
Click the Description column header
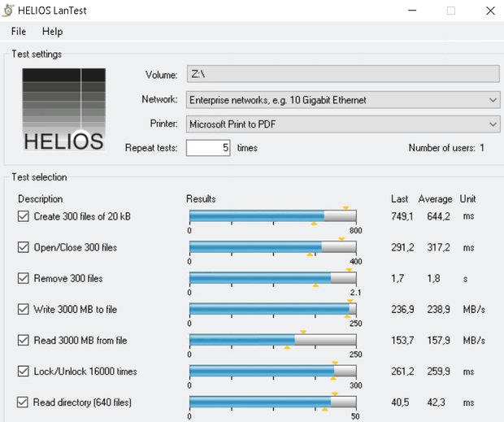click(40, 199)
